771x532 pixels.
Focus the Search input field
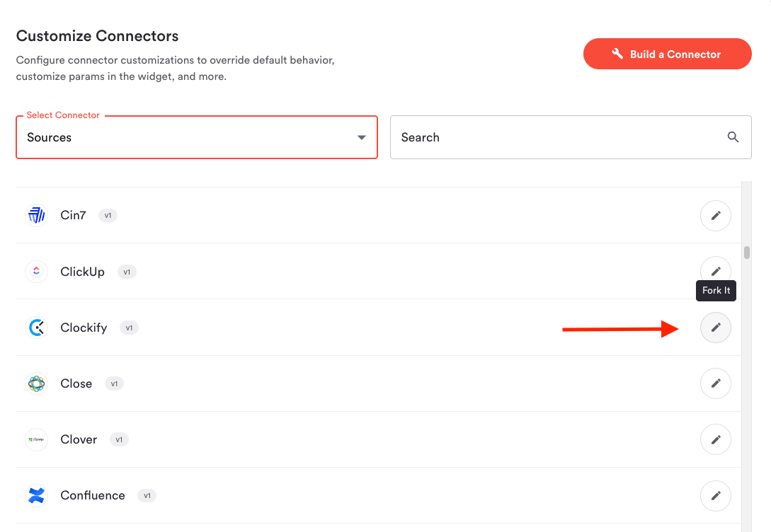tap(571, 137)
